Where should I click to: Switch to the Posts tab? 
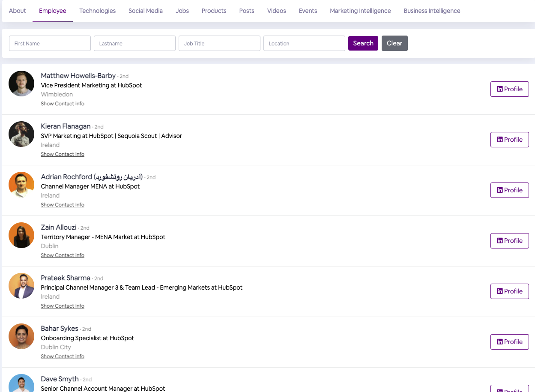tap(247, 11)
